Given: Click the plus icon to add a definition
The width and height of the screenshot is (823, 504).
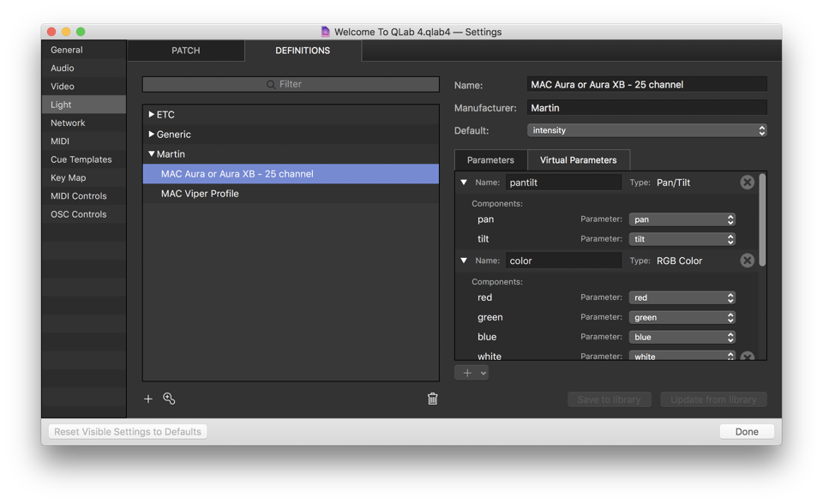Looking at the screenshot, I should (148, 399).
